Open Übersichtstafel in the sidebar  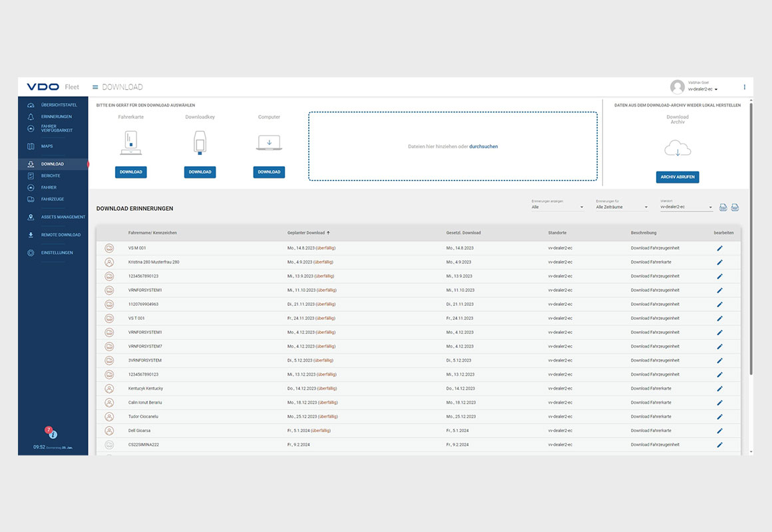click(59, 105)
